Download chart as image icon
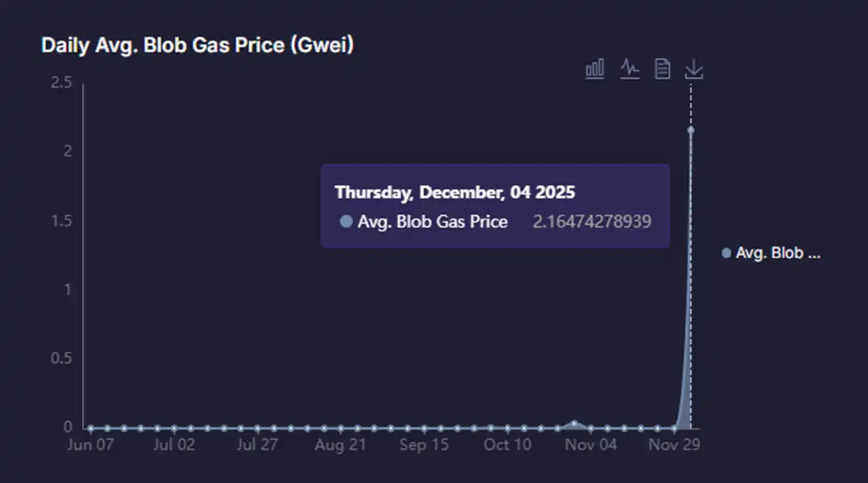The image size is (868, 483). tap(694, 69)
